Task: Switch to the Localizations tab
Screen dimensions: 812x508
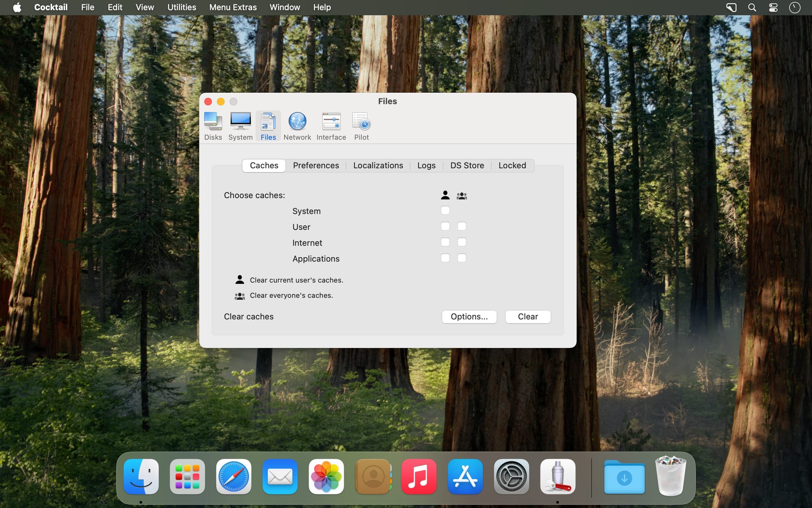Action: 378,165
